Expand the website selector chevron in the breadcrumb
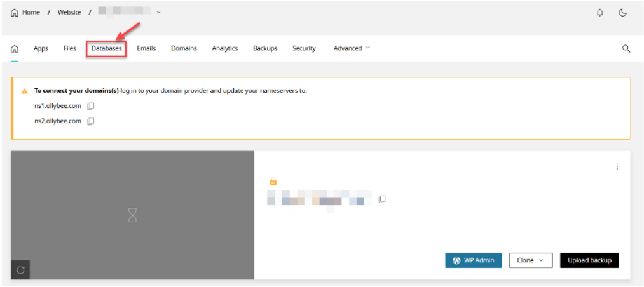Image resolution: width=644 pixels, height=287 pixels. (158, 12)
